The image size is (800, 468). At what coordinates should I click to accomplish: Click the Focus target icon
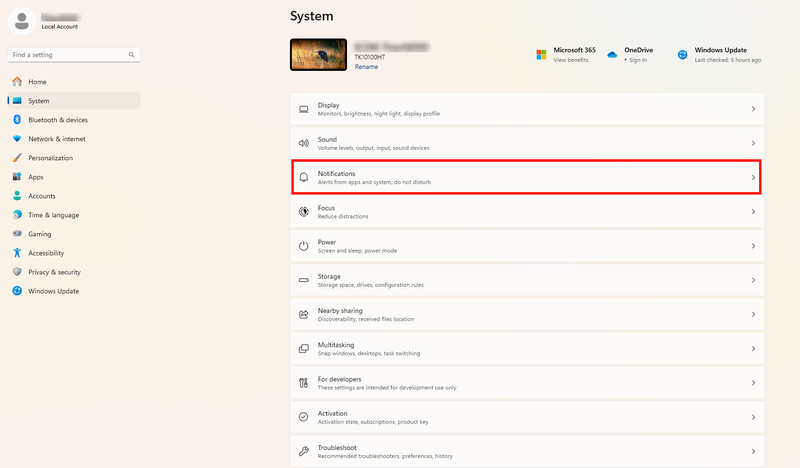tap(304, 212)
